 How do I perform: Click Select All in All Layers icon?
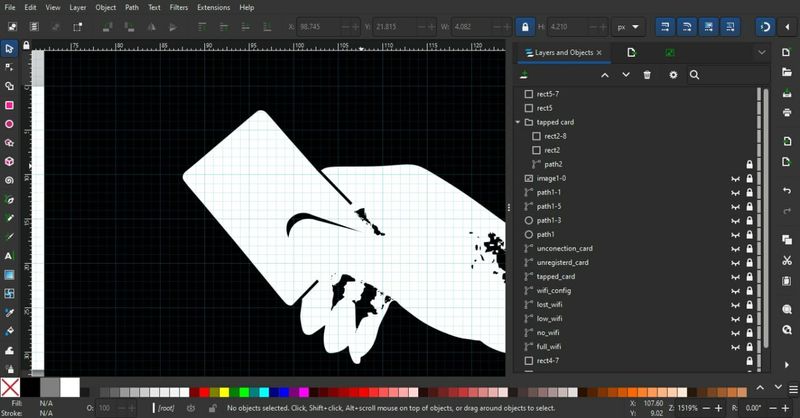pos(34,27)
